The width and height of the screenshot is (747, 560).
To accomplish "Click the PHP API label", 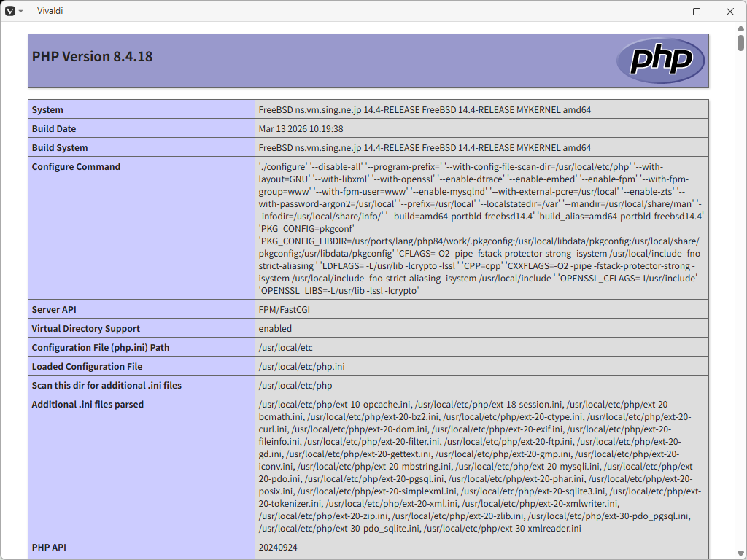I will 49,547.
